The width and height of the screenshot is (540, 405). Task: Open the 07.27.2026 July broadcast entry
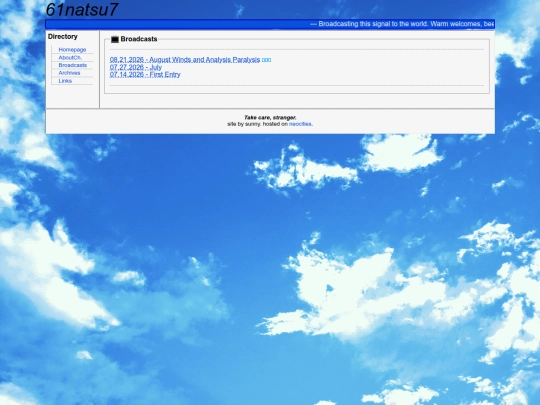click(136, 67)
